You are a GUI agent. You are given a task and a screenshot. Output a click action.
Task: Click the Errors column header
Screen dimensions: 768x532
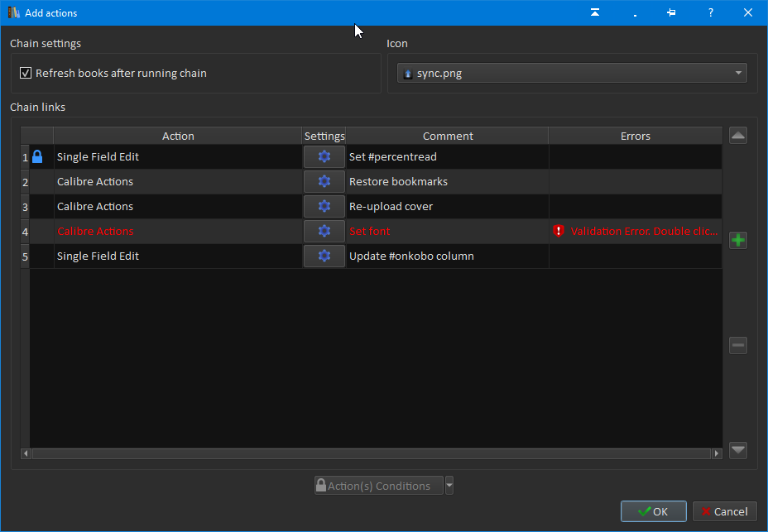[635, 137]
